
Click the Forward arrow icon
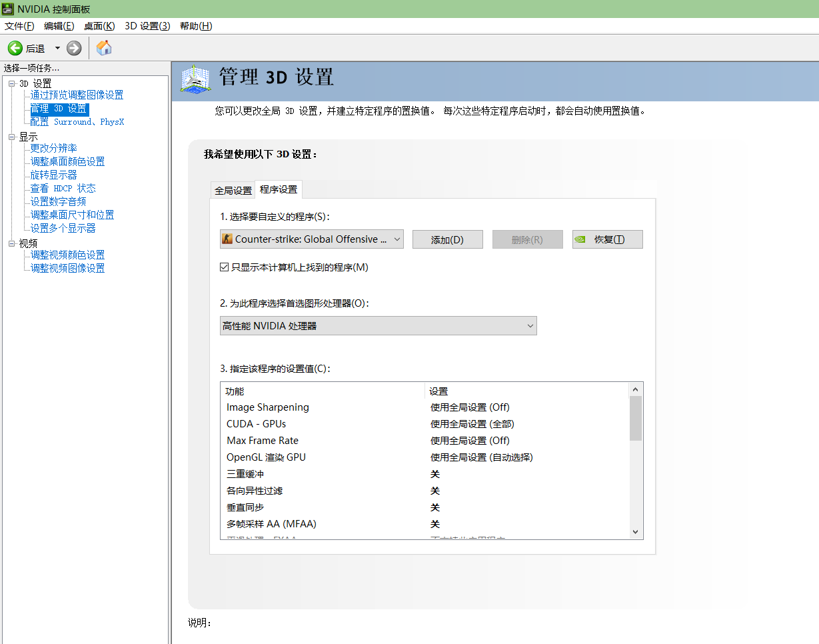74,48
